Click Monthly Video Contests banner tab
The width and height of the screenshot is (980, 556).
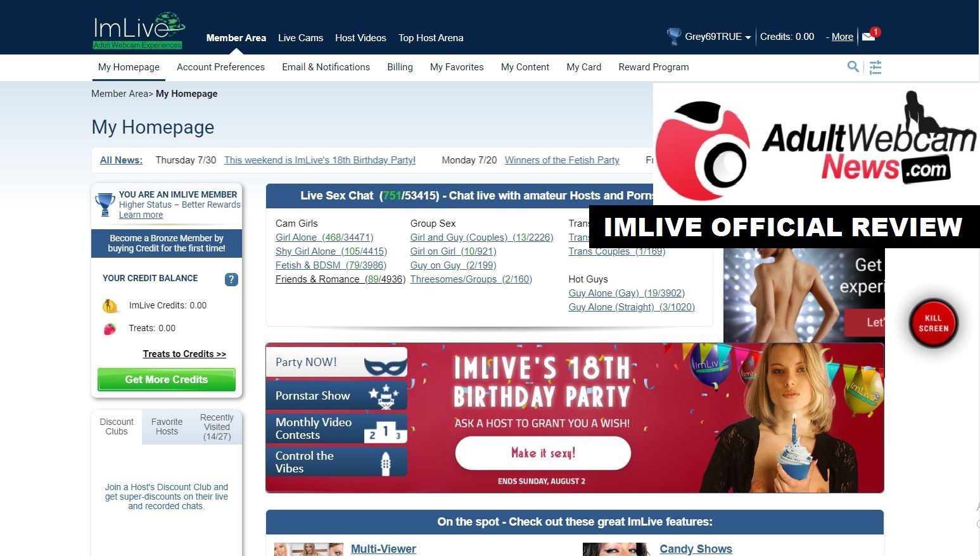pos(336,429)
